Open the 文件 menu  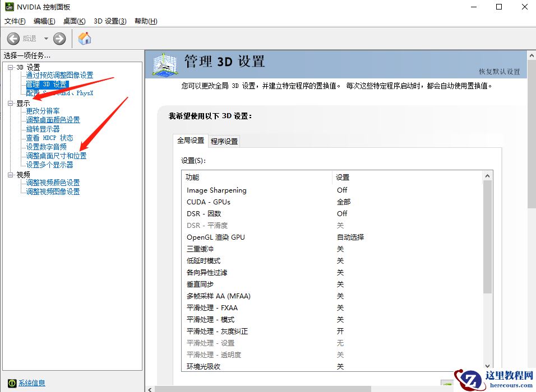click(x=14, y=21)
